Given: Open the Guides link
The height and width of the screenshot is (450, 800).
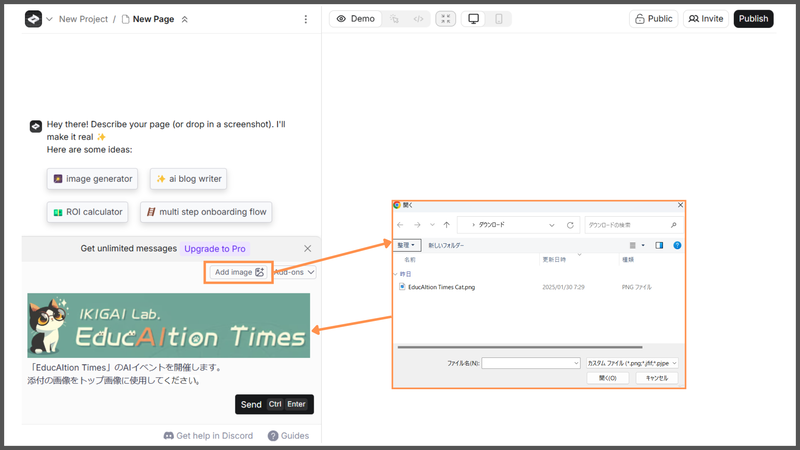Looking at the screenshot, I should click(x=288, y=436).
